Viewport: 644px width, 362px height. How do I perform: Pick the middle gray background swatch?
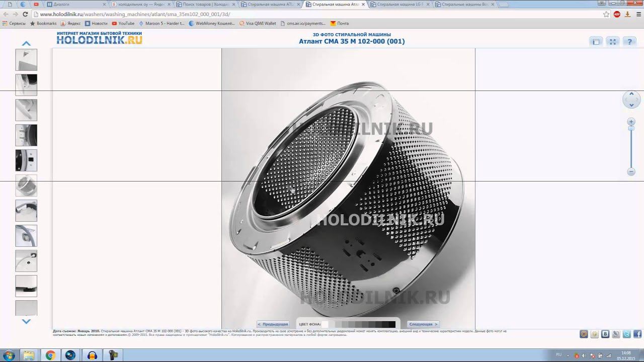(x=358, y=324)
